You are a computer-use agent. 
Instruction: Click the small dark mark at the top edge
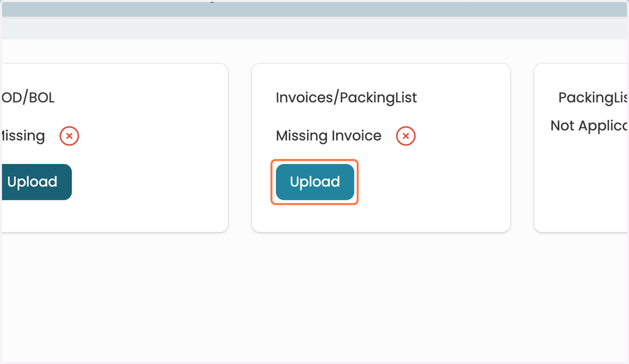212,2
